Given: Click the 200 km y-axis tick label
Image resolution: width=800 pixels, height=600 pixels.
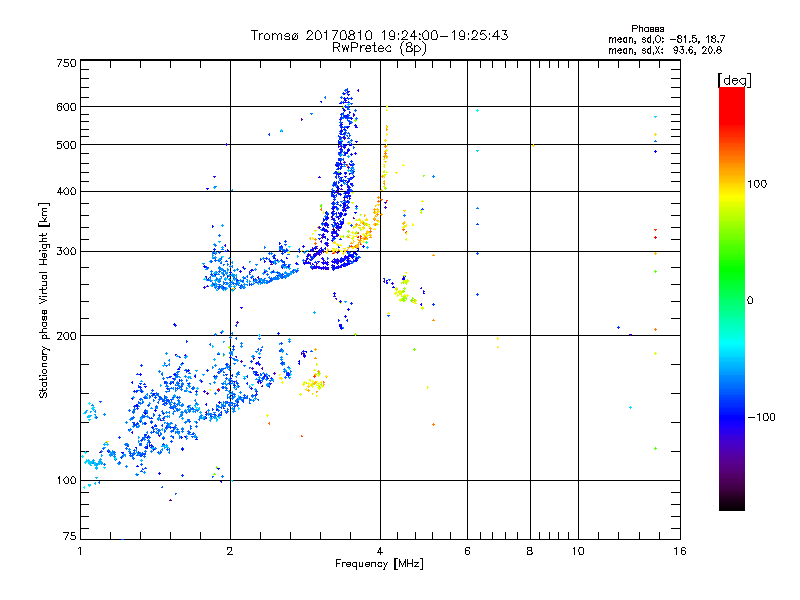Looking at the screenshot, I should (66, 336).
